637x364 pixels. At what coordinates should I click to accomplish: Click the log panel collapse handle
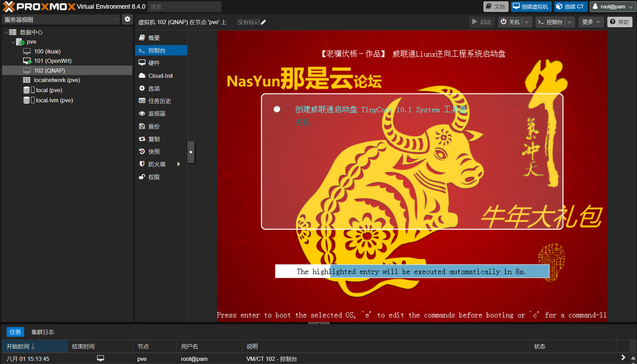tap(319, 323)
